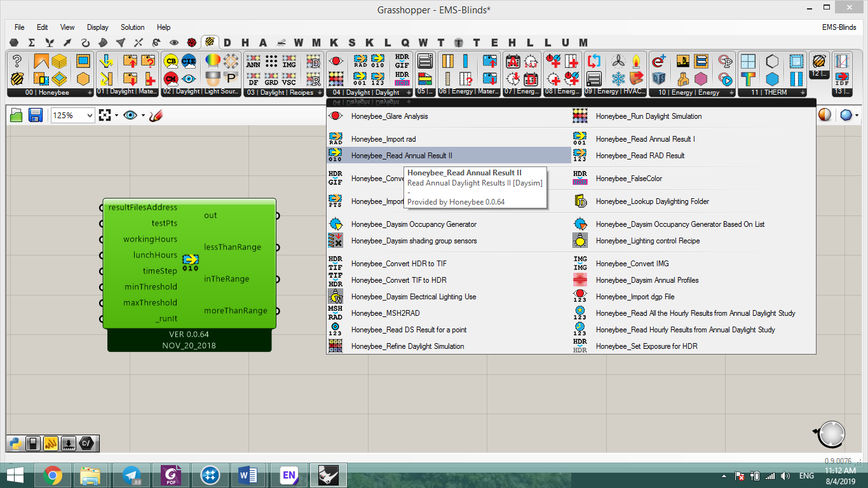The width and height of the screenshot is (868, 488).
Task: Select the CB sky icon in the ribbon
Action: 170,62
